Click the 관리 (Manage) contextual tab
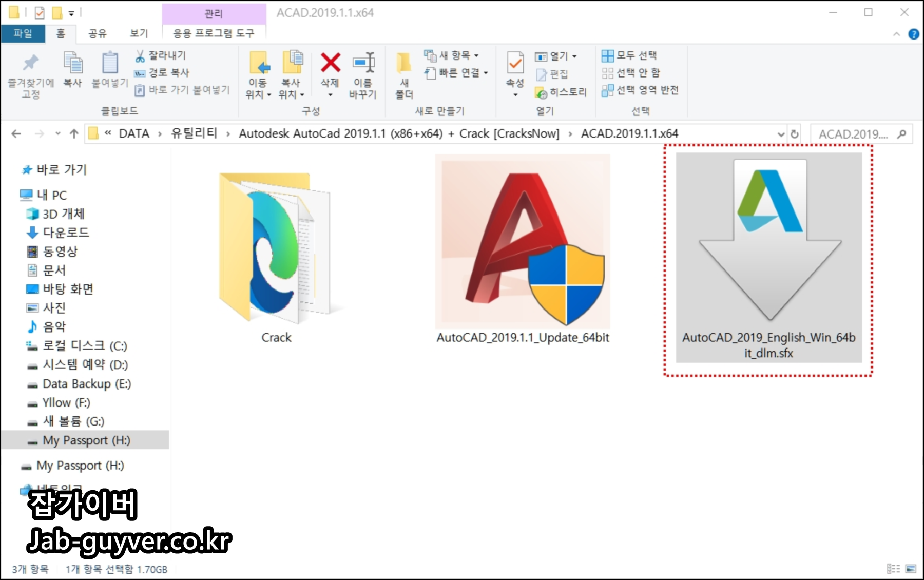Image resolution: width=924 pixels, height=580 pixels. [214, 14]
